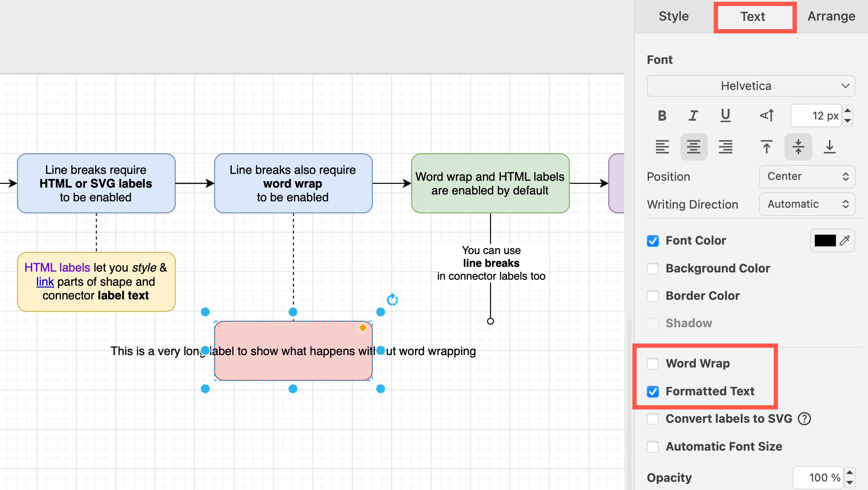Click the bottom-left resize handle of pink shape
The height and width of the screenshot is (490, 868).
coord(205,388)
